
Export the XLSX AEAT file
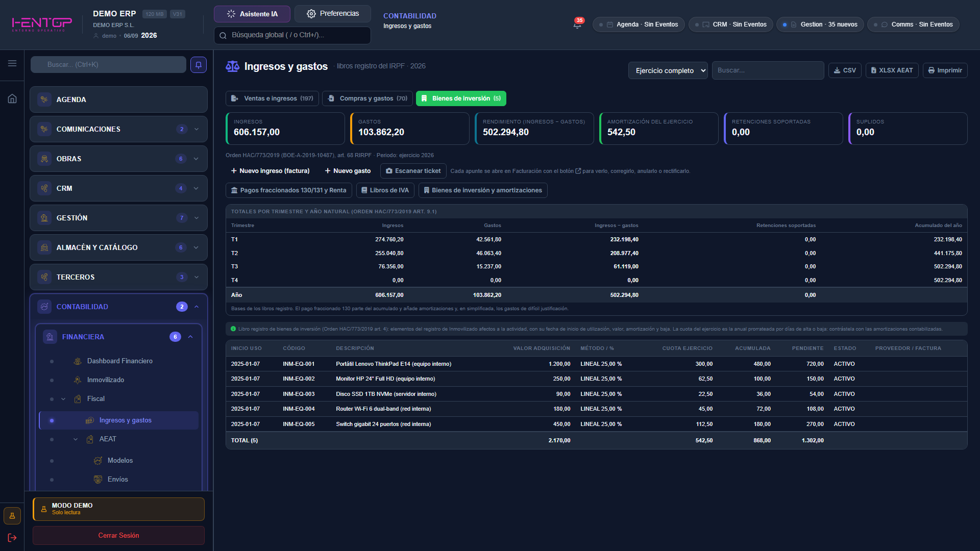(x=892, y=70)
